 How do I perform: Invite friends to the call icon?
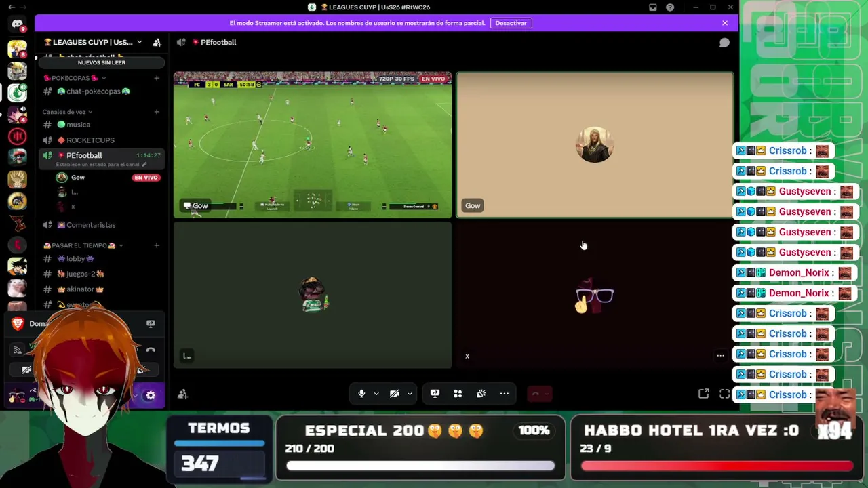click(x=182, y=394)
